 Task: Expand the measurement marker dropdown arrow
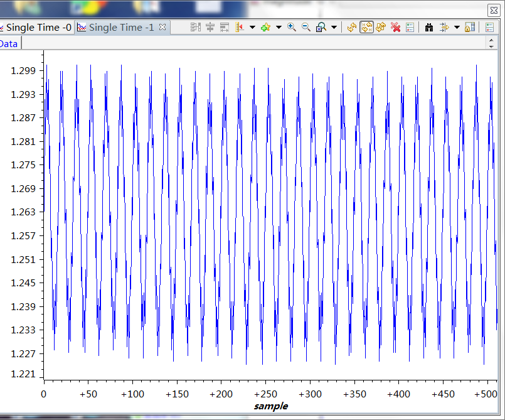[x=252, y=27]
